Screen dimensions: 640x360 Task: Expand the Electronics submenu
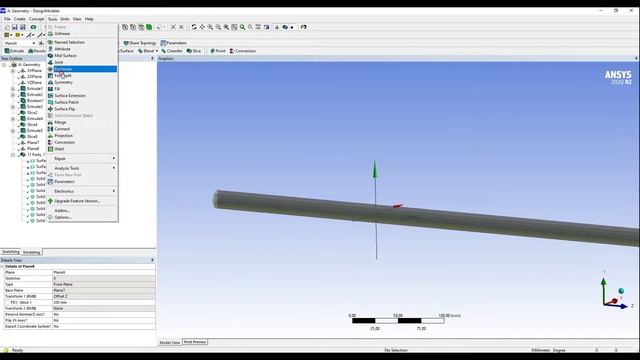tap(82, 191)
